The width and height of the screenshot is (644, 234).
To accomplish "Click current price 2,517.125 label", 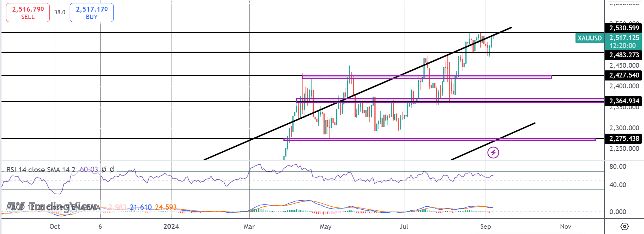I will pyautogui.click(x=624, y=38).
